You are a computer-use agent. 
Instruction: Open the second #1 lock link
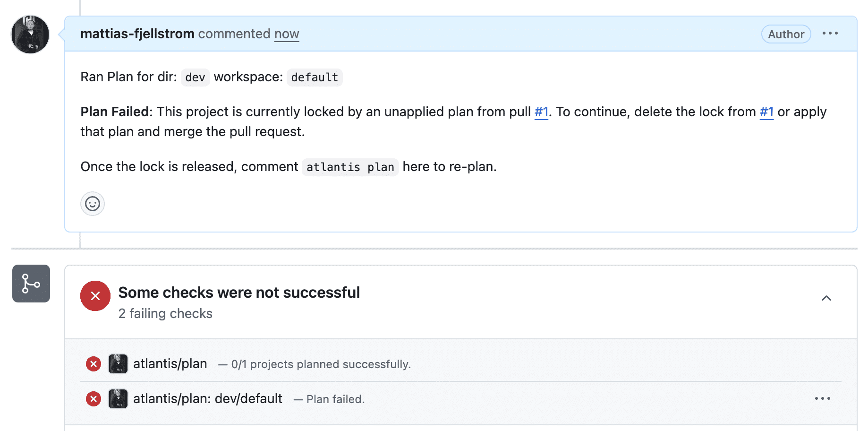[766, 112]
